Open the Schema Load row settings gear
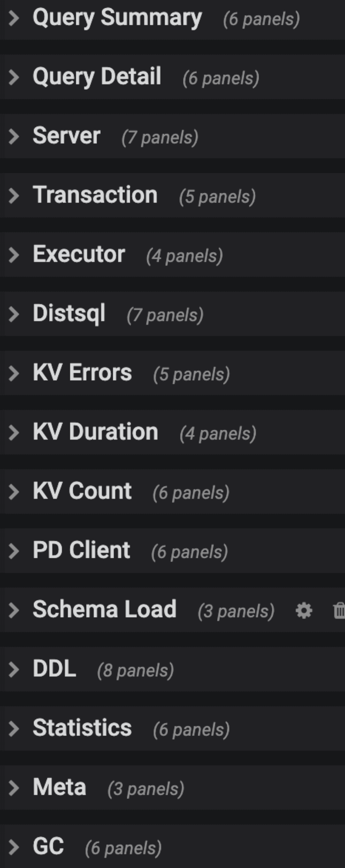Viewport: 345px width, 868px height. tap(304, 611)
